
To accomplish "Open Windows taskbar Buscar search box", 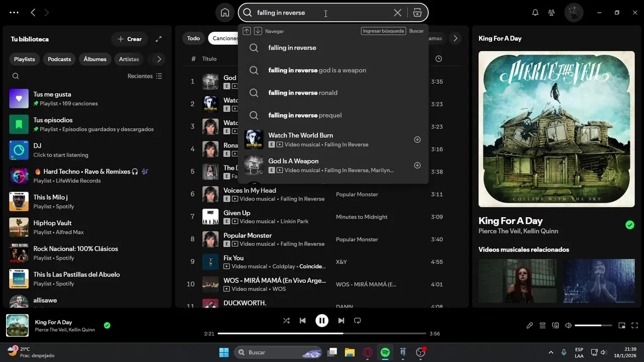I will point(278,352).
